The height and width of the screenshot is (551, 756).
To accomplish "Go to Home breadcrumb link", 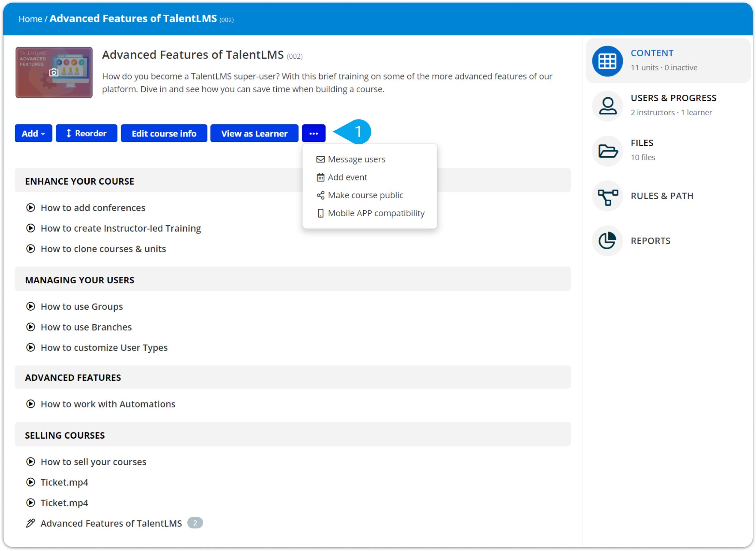I will [30, 19].
